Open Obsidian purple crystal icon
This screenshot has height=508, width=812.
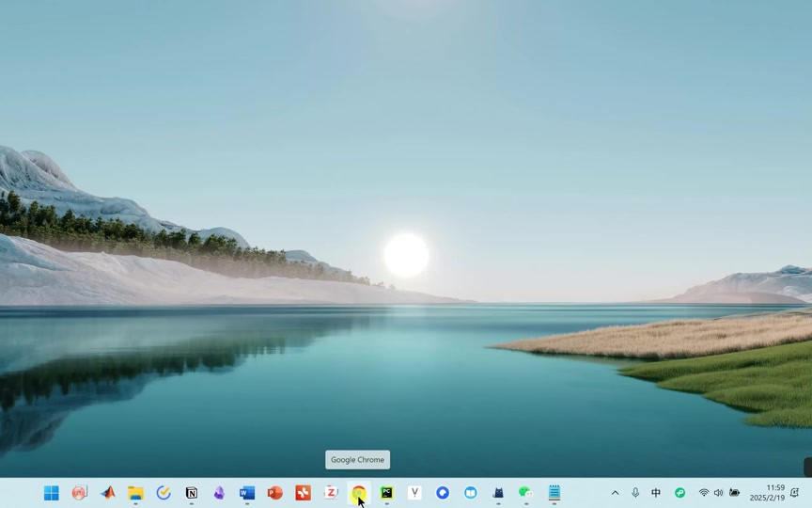click(220, 492)
